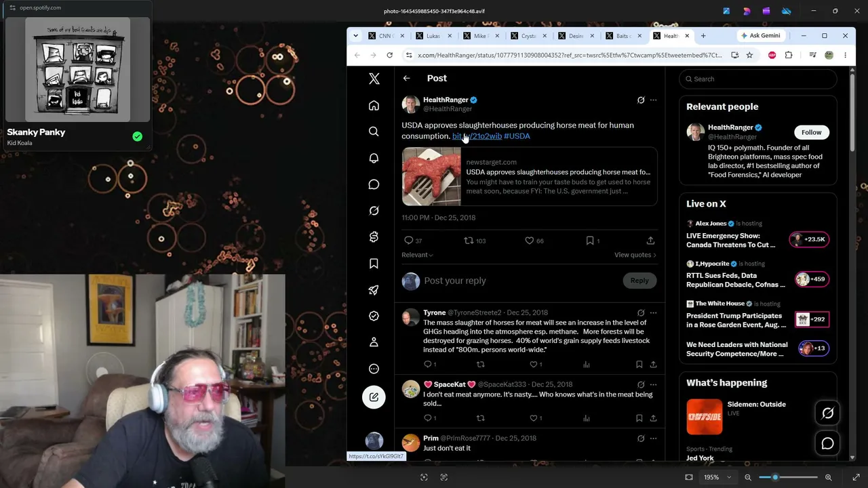Open Grok floating button at right edge
This screenshot has height=488, width=868.
click(x=828, y=413)
